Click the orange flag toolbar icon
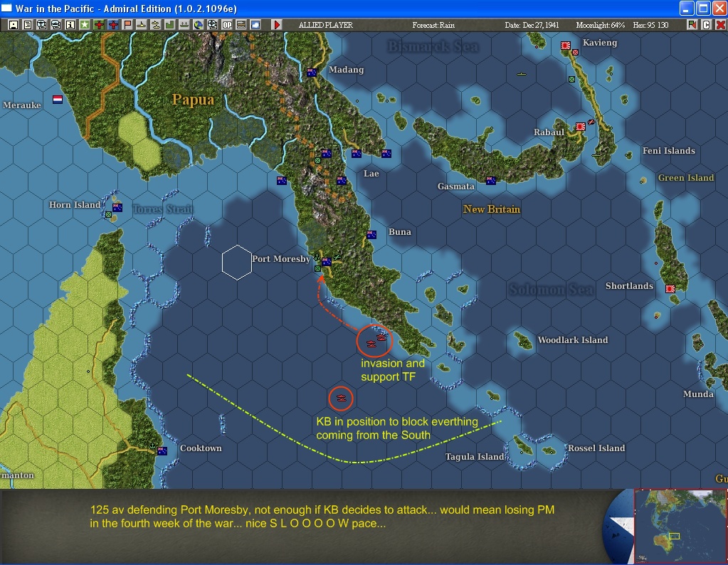The height and width of the screenshot is (565, 728). click(x=127, y=25)
